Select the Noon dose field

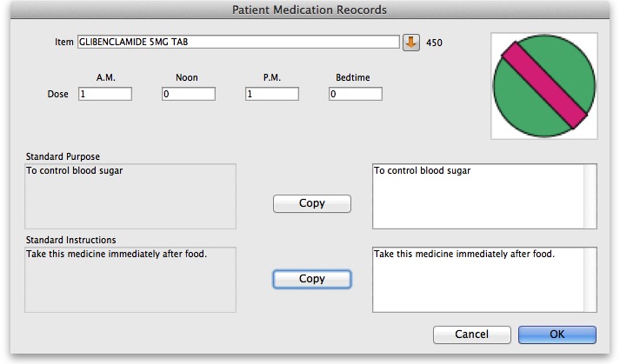pyautogui.click(x=188, y=94)
